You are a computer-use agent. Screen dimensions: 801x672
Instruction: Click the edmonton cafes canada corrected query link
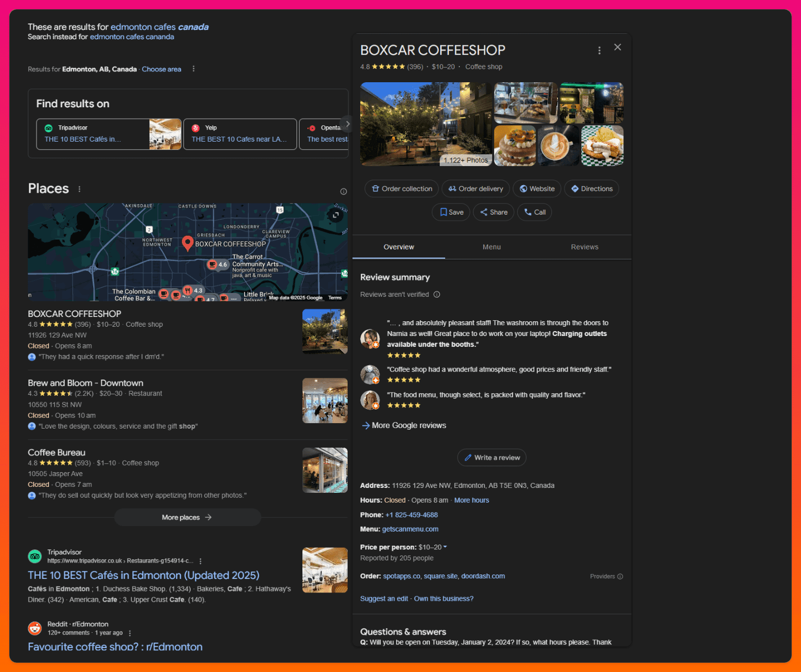pos(160,27)
